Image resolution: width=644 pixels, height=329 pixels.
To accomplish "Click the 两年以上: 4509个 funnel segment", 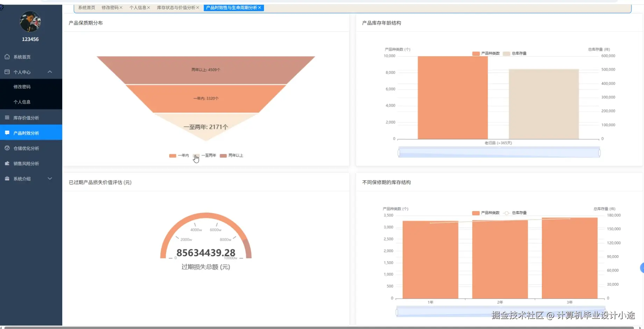I will pos(206,70).
